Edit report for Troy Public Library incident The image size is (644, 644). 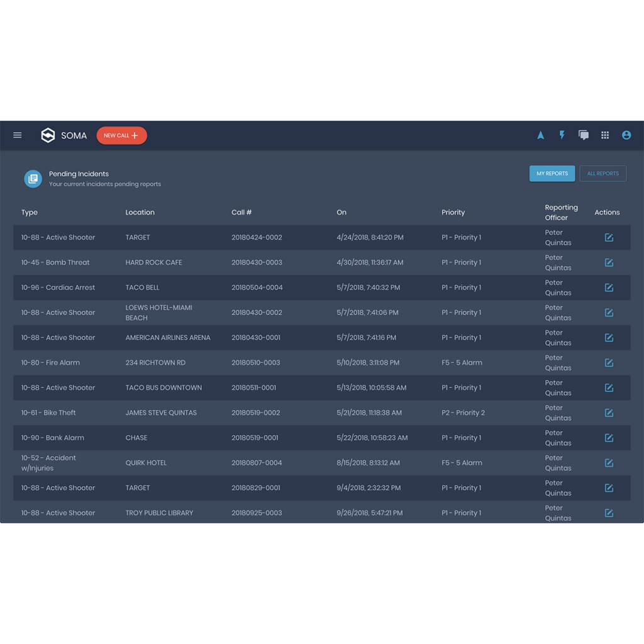(x=609, y=513)
